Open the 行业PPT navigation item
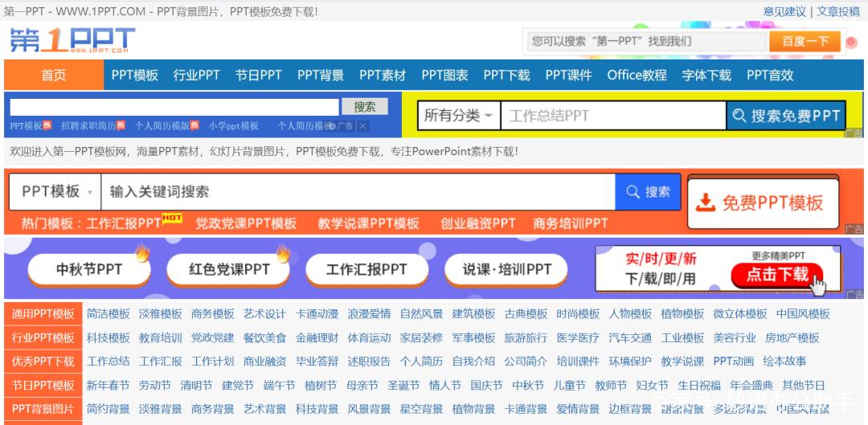 pos(197,76)
